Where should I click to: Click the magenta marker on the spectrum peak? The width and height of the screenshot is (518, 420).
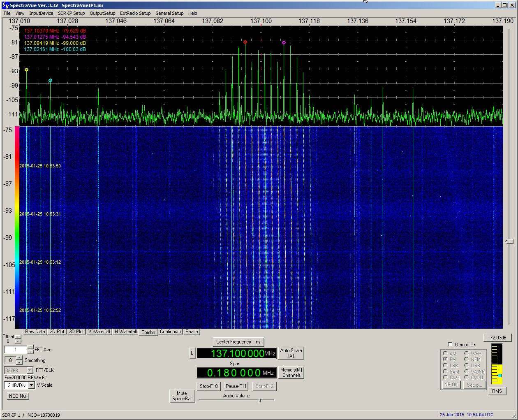click(x=284, y=43)
